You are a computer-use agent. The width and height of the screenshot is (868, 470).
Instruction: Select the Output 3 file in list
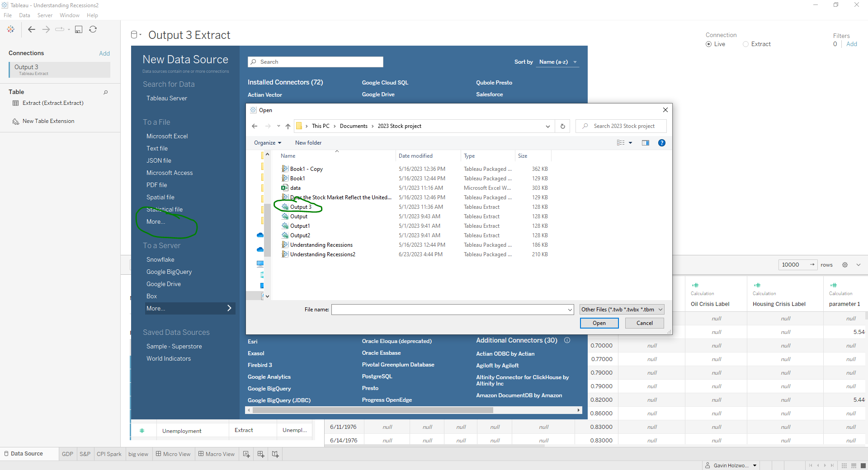[301, 207]
